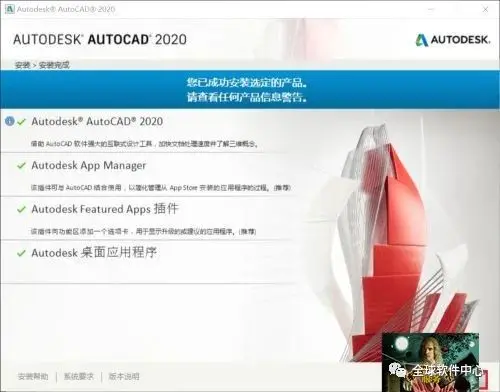Viewport: 500px width, 392px height.
Task: Click the info icon beside Autodesk AutoCAD 2020
Action: pyautogui.click(x=10, y=121)
